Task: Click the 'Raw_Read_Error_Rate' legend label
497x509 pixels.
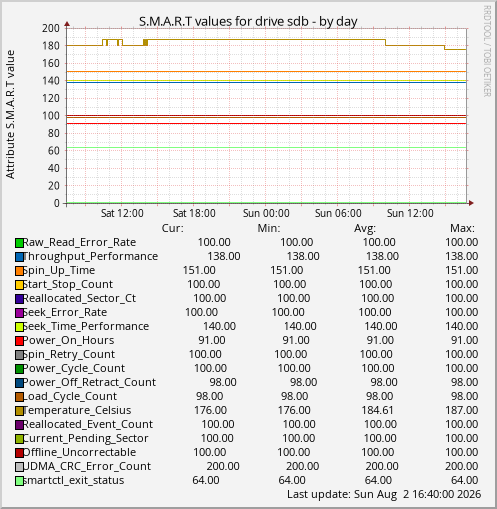Action: (x=79, y=242)
